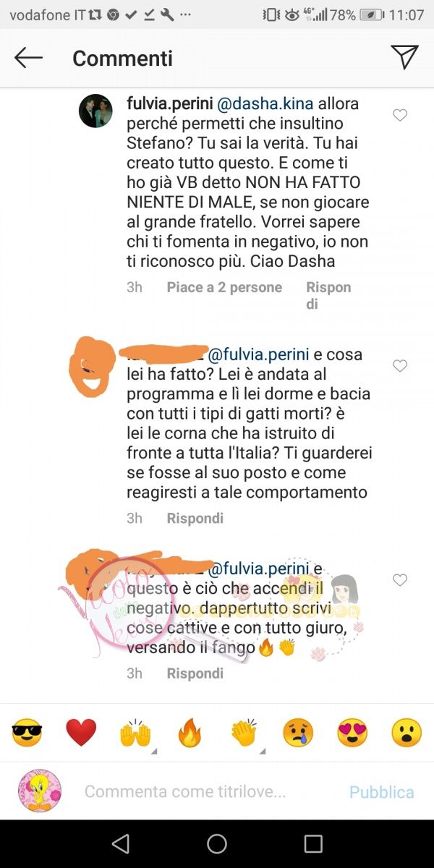Insert the surprised face emoji

coord(407,733)
